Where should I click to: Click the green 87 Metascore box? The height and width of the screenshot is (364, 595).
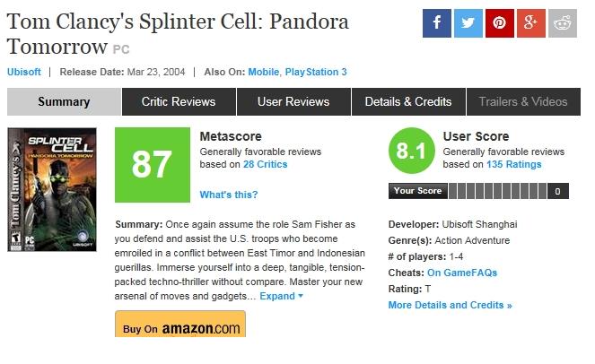(153, 165)
